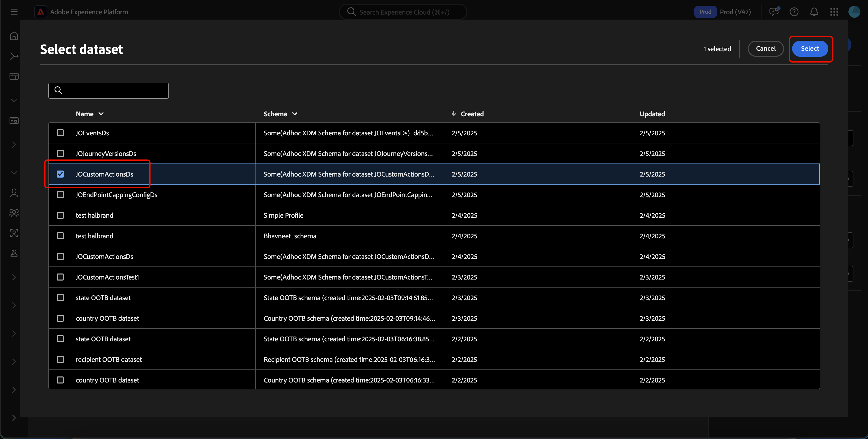Viewport: 868px width, 439px height.
Task: Open the help question mark icon
Action: click(x=794, y=12)
